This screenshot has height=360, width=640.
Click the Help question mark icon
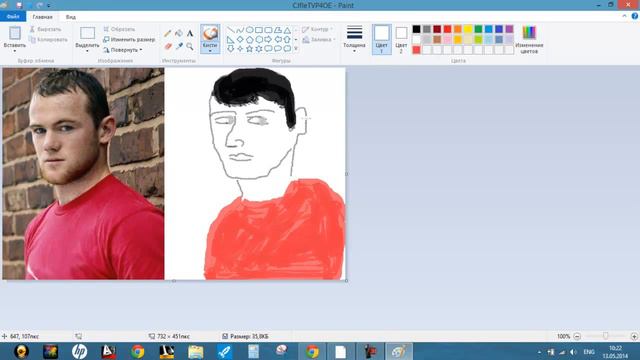click(635, 16)
